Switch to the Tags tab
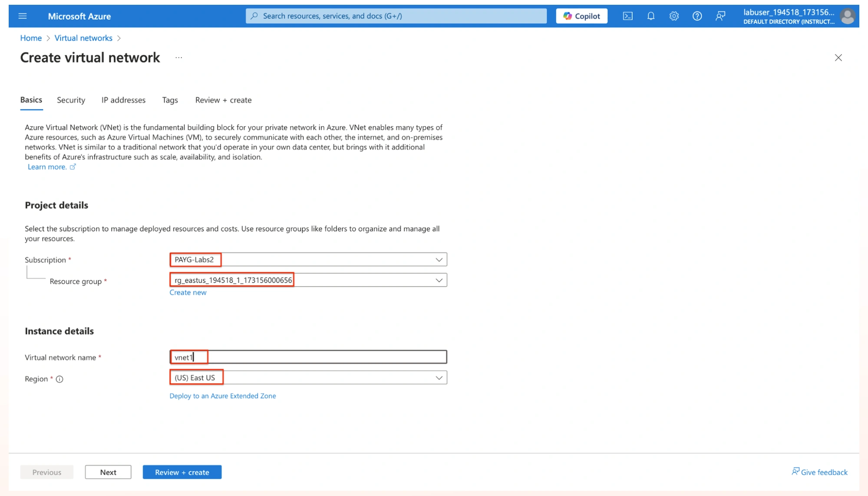Screen dimensions: 868x496 pyautogui.click(x=170, y=100)
